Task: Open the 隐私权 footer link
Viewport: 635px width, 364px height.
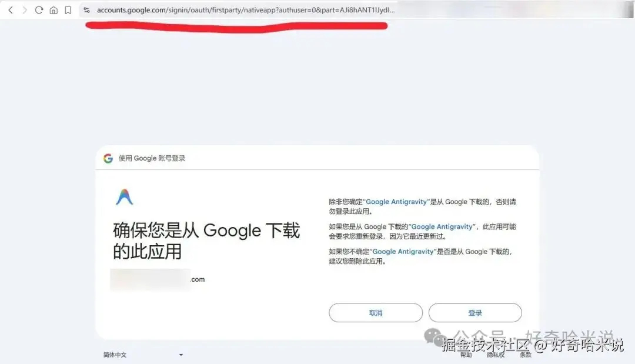Action: tap(496, 355)
